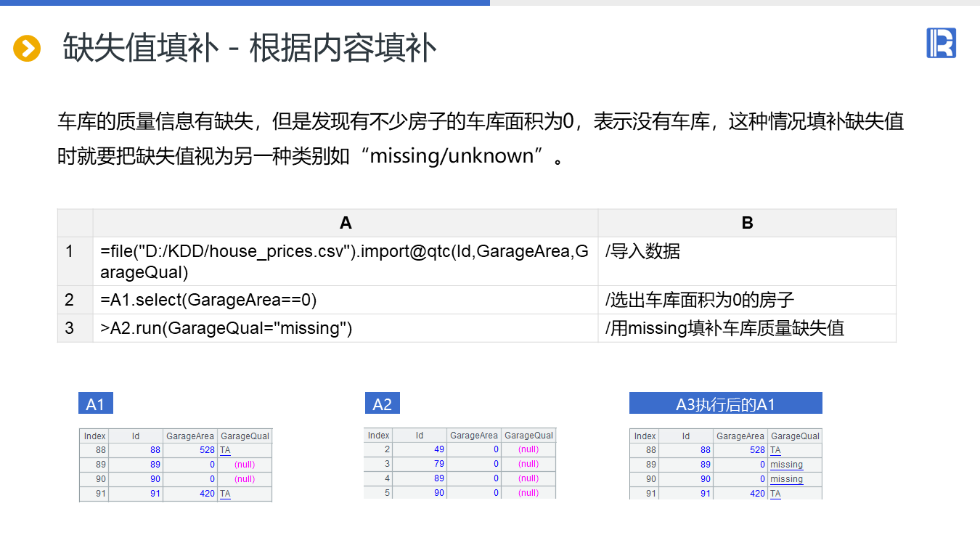This screenshot has height=551, width=980.
Task: Click the blue R logo icon
Action: pyautogui.click(x=941, y=43)
